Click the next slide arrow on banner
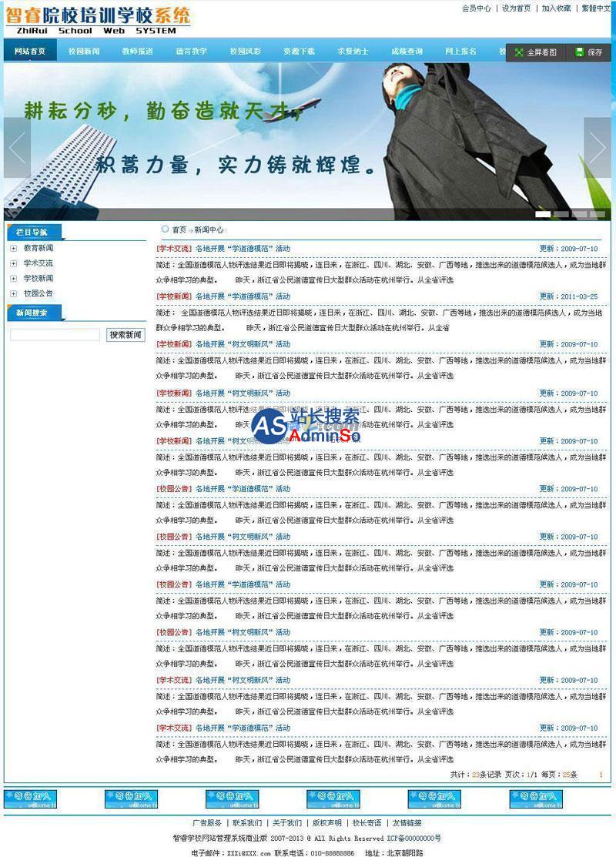Image resolution: width=616 pixels, height=857 pixels. 598,148
